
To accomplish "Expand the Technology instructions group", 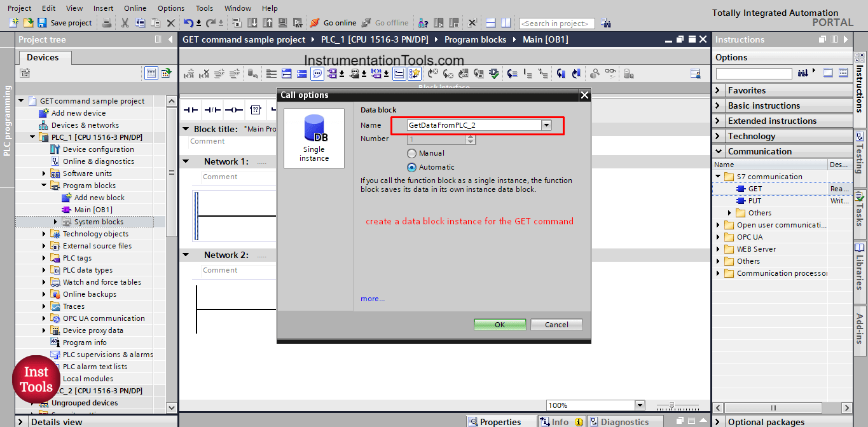I will (718, 136).
